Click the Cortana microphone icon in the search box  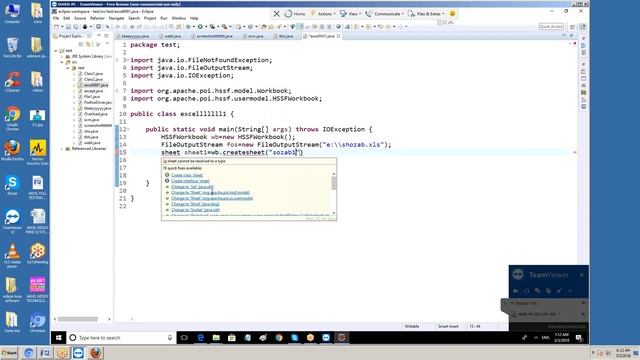tap(170, 338)
